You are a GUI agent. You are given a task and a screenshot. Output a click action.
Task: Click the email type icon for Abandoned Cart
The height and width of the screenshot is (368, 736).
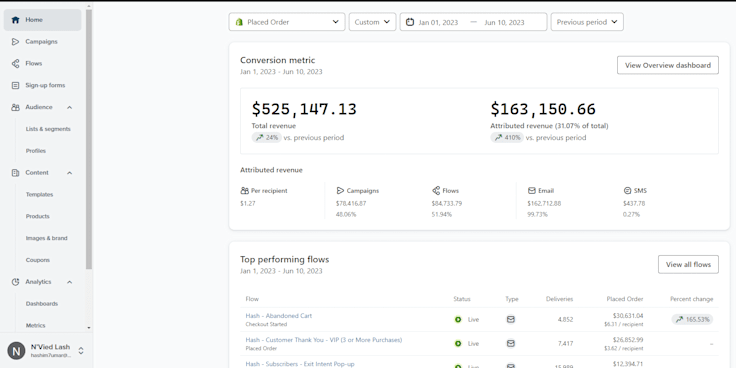point(511,319)
